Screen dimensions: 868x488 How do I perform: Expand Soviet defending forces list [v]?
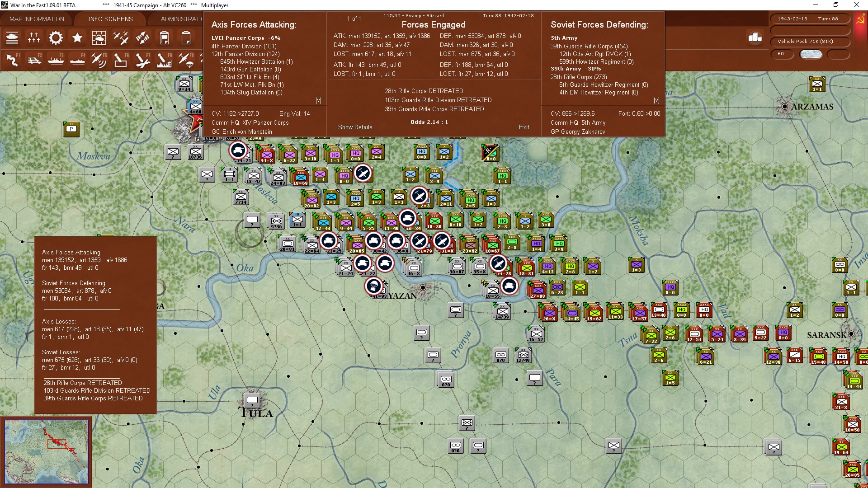(x=656, y=100)
